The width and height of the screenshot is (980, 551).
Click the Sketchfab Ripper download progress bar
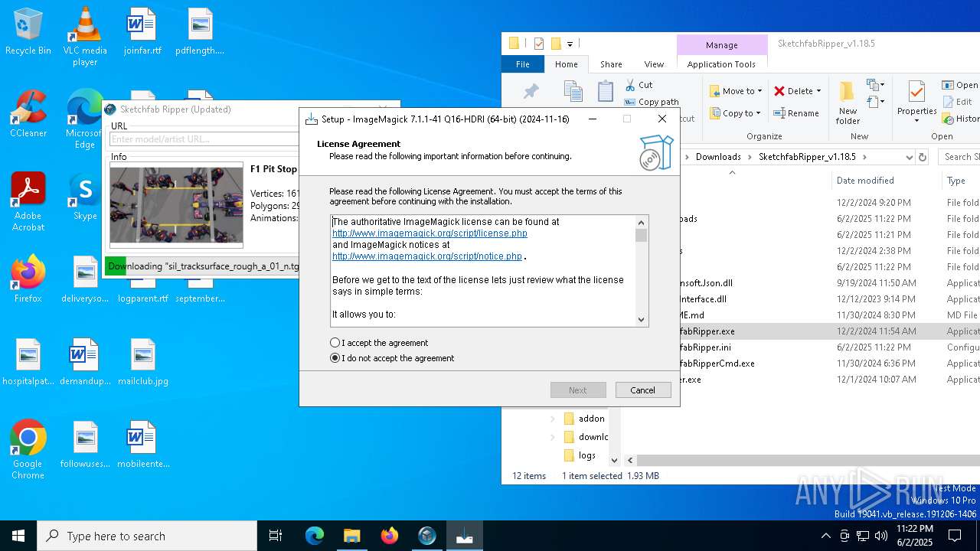tap(203, 266)
